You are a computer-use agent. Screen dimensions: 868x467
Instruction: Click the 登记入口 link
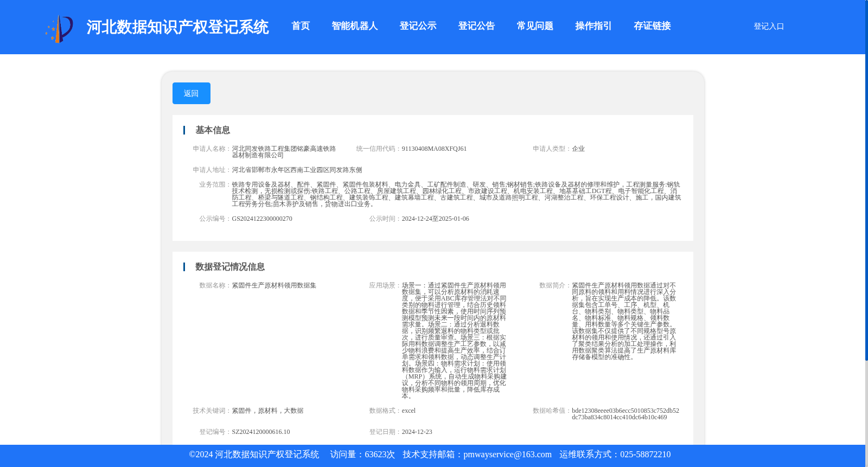coord(769,26)
